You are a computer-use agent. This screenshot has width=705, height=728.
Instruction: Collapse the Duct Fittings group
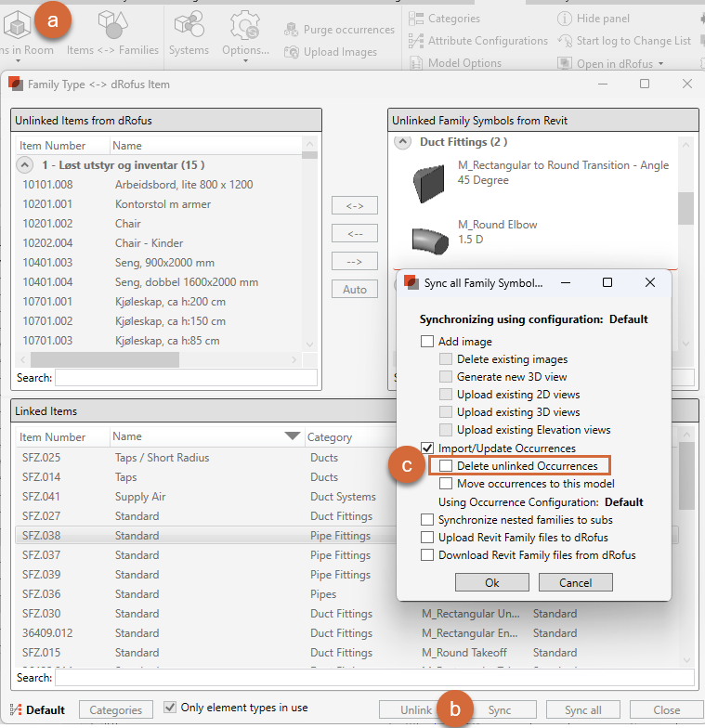click(x=402, y=142)
